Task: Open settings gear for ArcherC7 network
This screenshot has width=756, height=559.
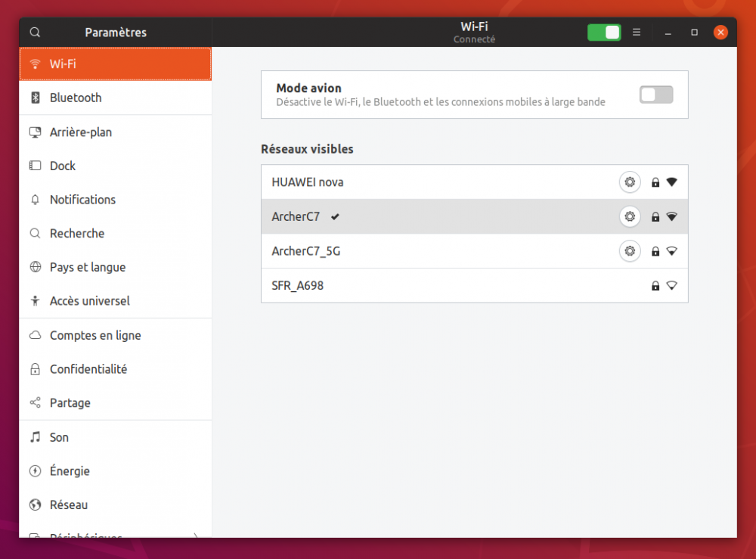Action: click(x=629, y=216)
